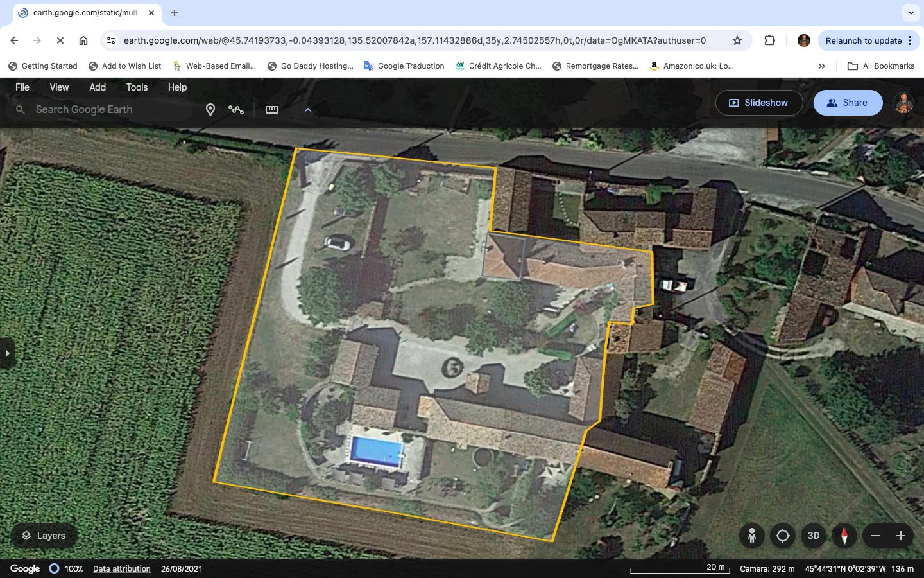Image resolution: width=924 pixels, height=578 pixels.
Task: Add a placemark with the pin icon
Action: pos(210,110)
